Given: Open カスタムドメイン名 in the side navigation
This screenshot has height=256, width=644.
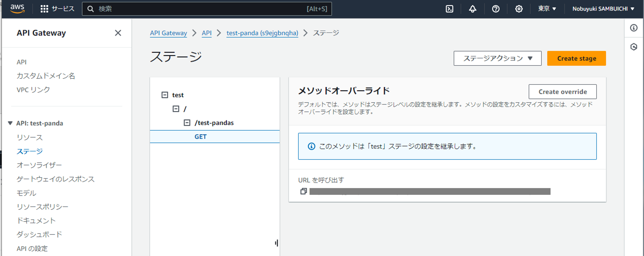Looking at the screenshot, I should coord(46,76).
